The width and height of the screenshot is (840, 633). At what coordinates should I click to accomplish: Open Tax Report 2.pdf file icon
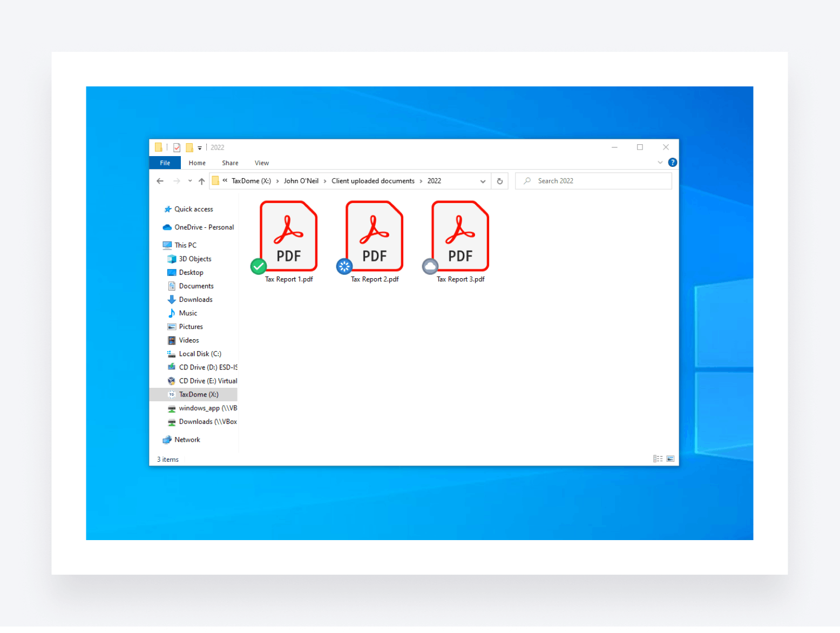pos(374,237)
